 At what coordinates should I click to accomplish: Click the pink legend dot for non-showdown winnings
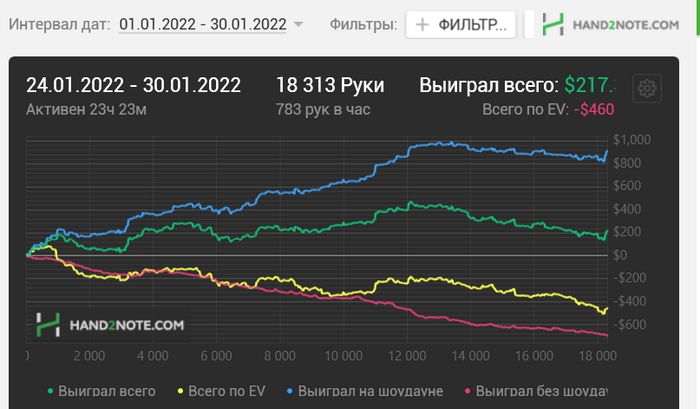point(468,391)
